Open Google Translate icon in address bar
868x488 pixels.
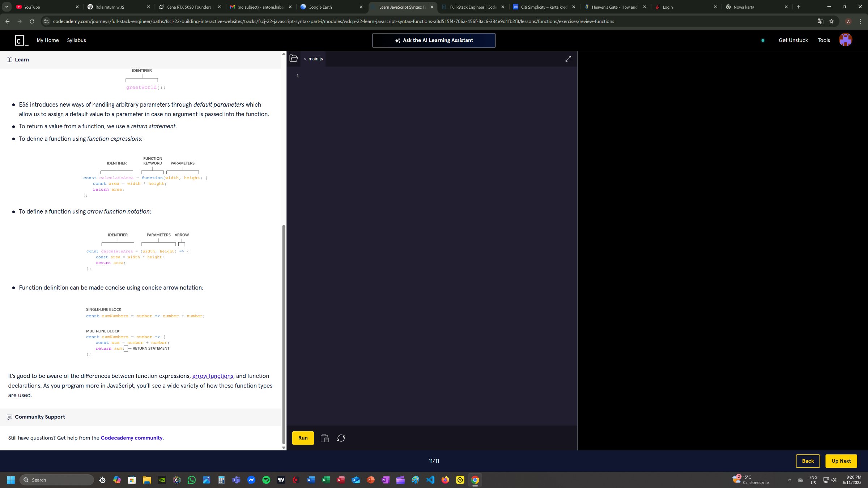point(820,21)
